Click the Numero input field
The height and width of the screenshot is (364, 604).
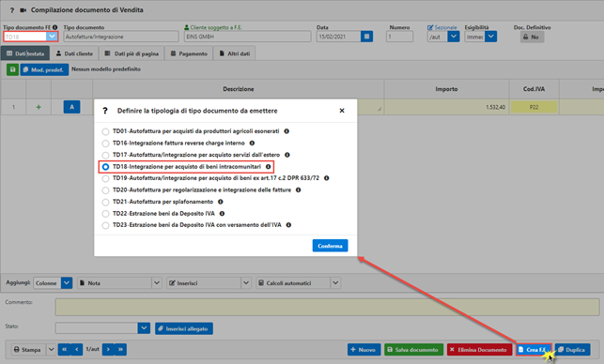(399, 37)
